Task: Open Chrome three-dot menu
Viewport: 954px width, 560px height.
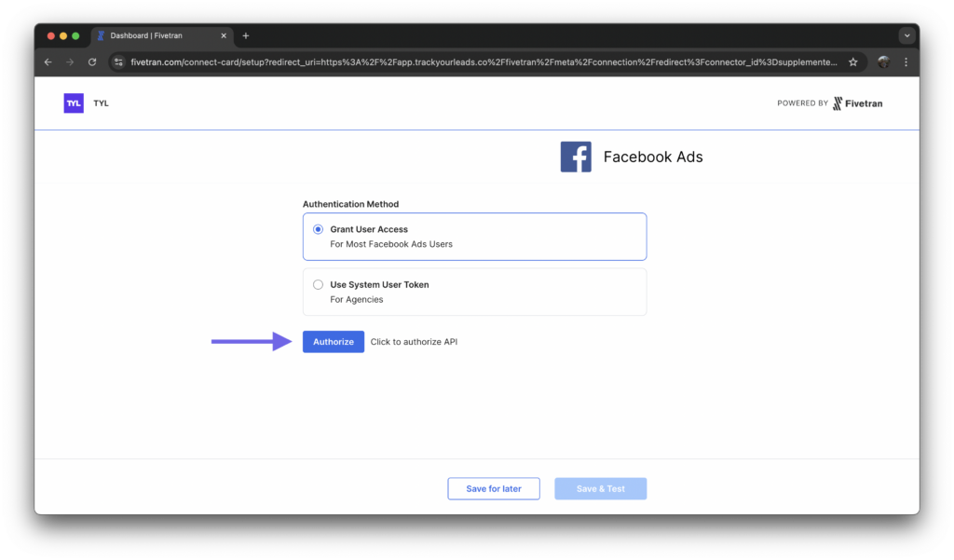Action: [x=906, y=62]
